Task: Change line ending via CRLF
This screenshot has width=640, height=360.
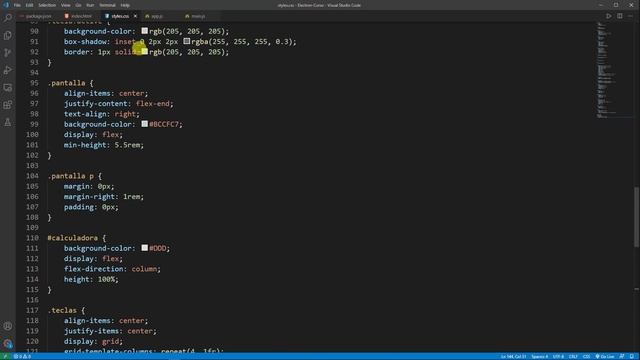Action: 573,356
